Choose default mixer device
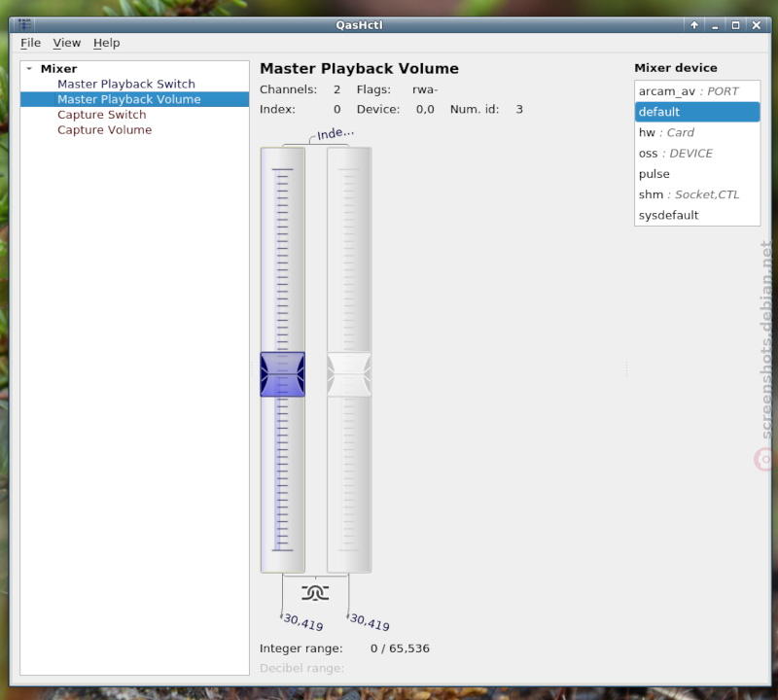778x700 pixels. click(697, 112)
